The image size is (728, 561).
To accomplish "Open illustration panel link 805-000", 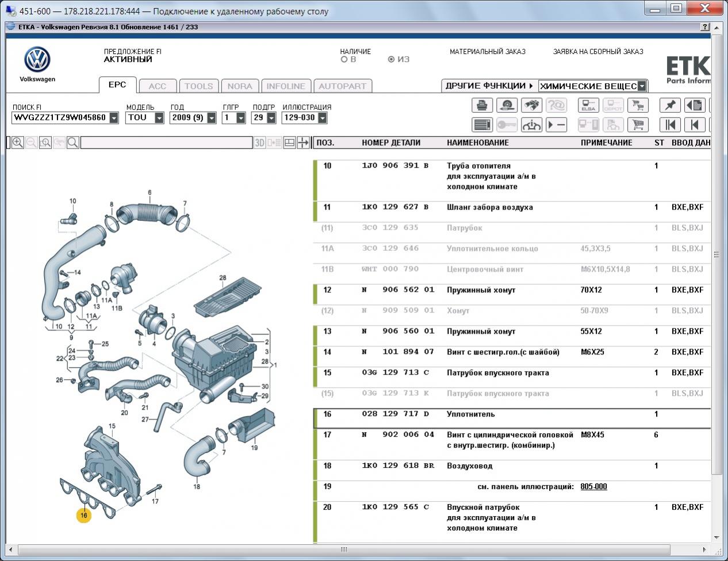I will (x=593, y=487).
